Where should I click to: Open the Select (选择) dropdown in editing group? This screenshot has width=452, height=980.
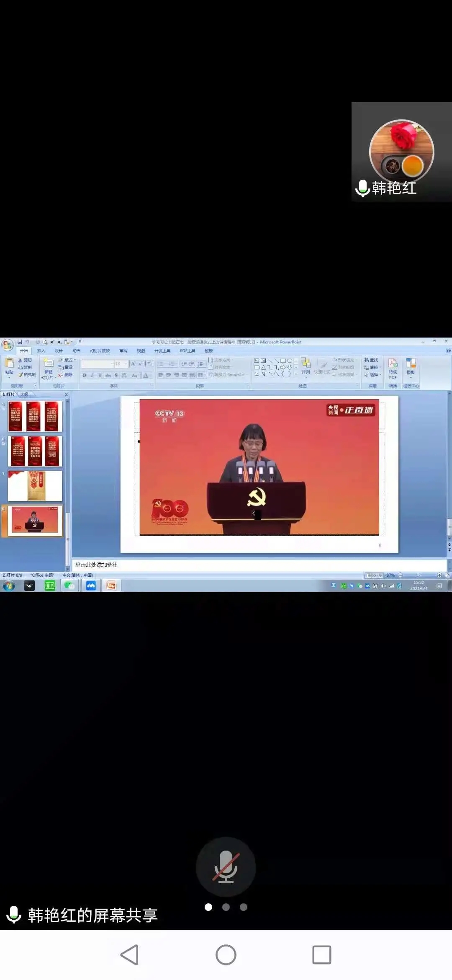[373, 374]
